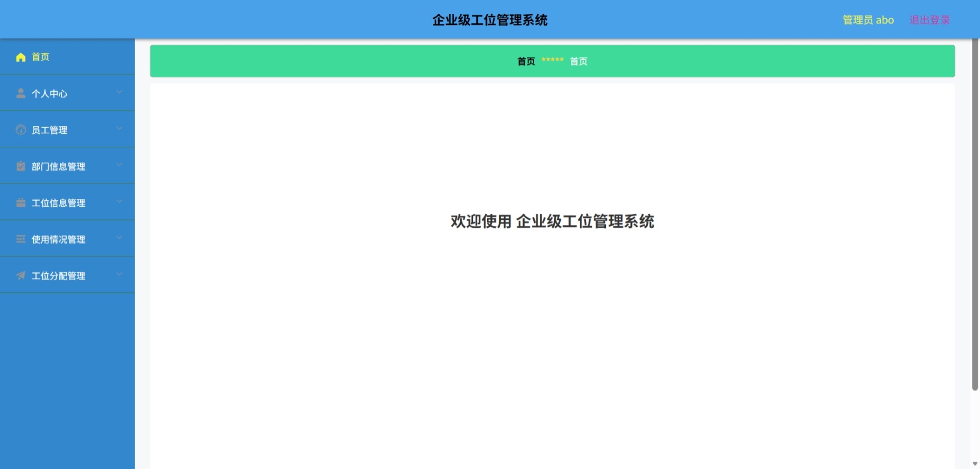Viewport: 980px width, 469px height.
Task: Expand the 使用情况管理 chevron arrow
Action: coord(119,238)
